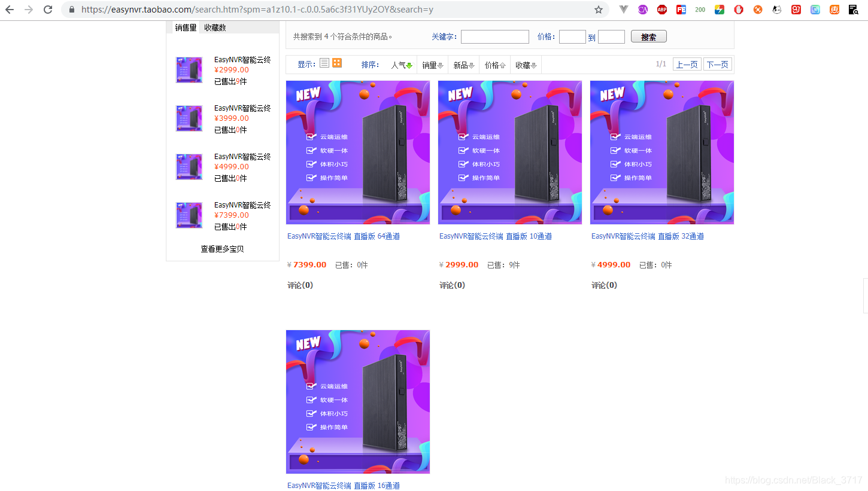Sort products by 新品 newest

click(x=464, y=65)
